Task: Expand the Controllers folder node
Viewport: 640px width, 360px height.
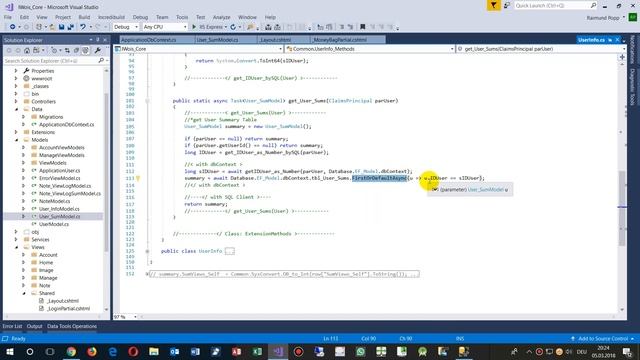Action: (16, 102)
